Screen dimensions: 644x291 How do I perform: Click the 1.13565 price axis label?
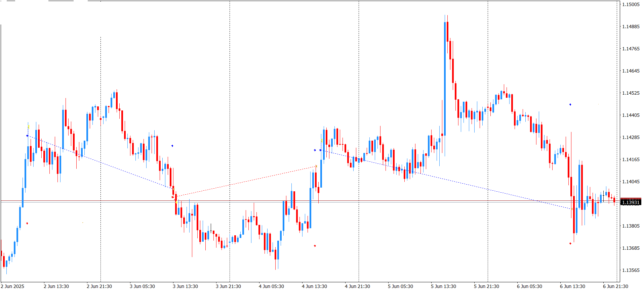pos(631,270)
